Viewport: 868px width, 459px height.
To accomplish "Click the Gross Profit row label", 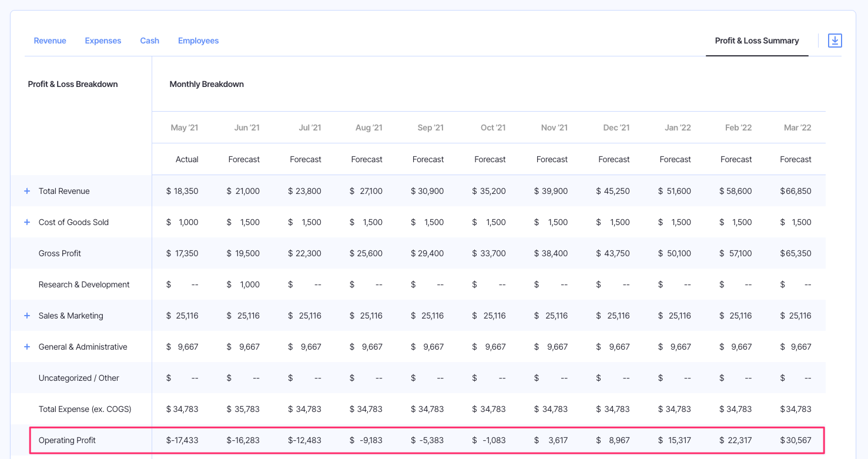I will [x=59, y=253].
